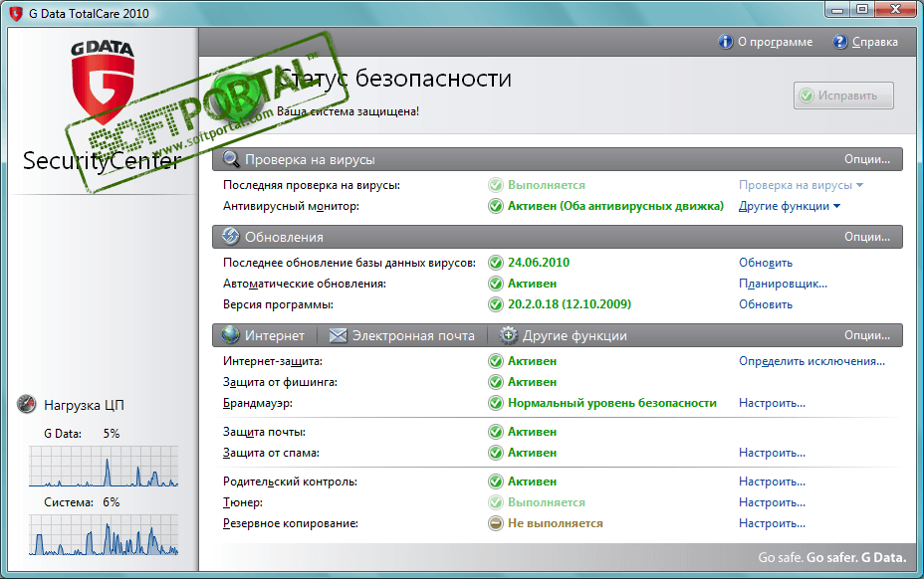Click the envelope icon on Электронная почта tab
Screen dimensions: 924x579
click(x=338, y=335)
